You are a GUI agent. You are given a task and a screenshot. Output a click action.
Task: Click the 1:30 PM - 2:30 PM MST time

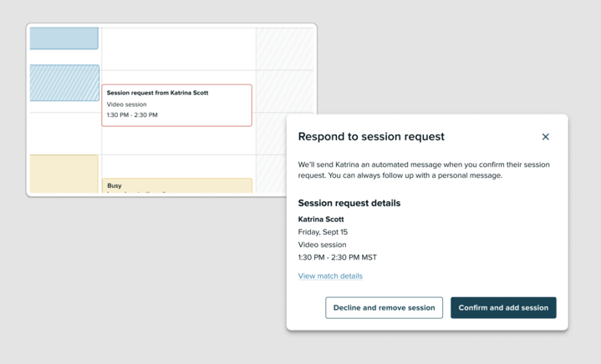pyautogui.click(x=337, y=258)
